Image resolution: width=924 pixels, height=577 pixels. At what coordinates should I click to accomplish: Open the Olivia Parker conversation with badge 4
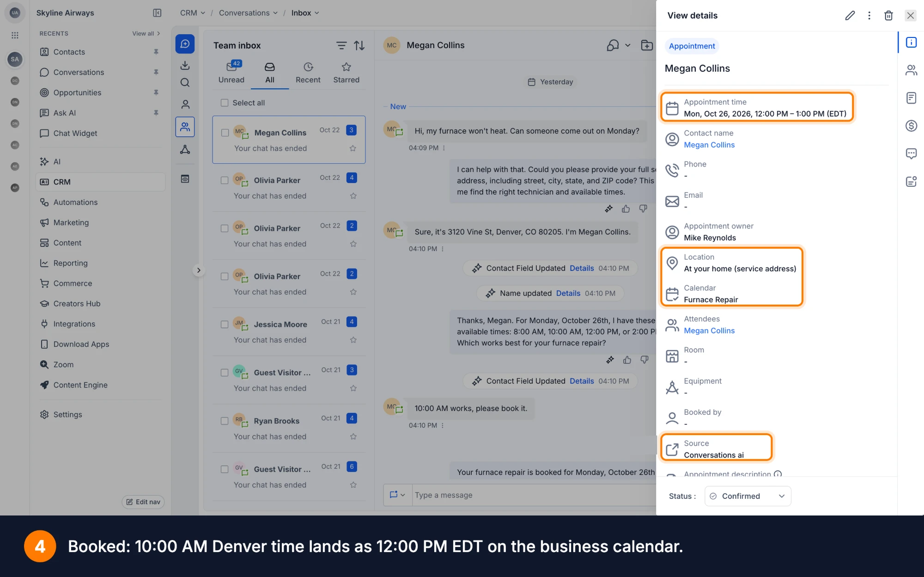[x=289, y=188]
